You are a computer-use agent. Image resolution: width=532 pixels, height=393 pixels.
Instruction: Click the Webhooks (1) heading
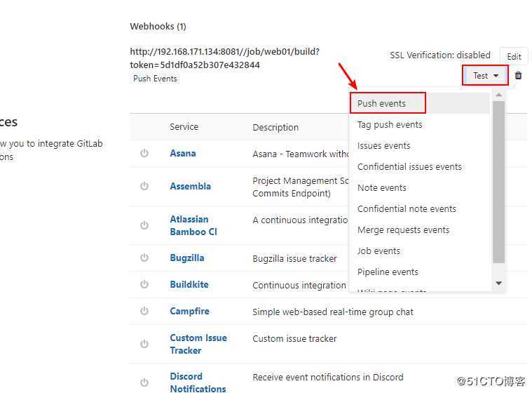pyautogui.click(x=158, y=26)
